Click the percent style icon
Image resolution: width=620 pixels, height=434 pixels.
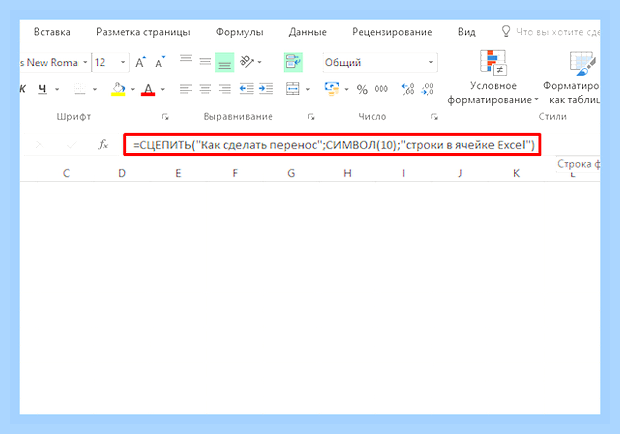(x=362, y=89)
